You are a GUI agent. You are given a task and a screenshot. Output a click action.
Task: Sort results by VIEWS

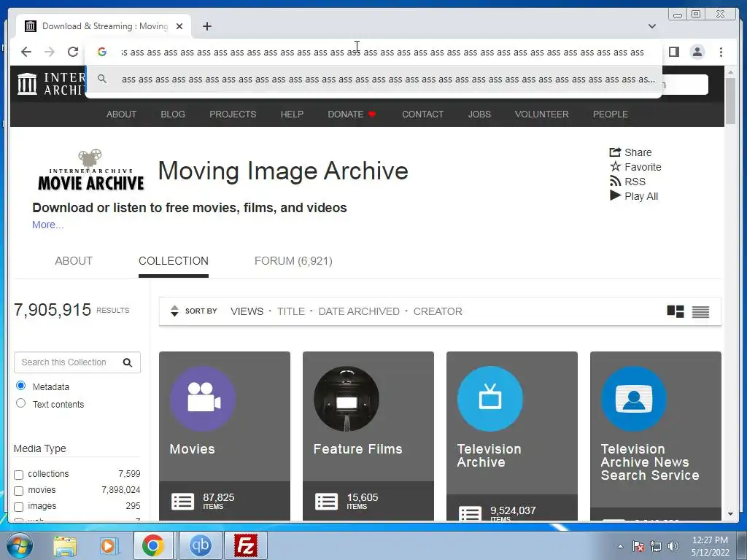point(247,311)
